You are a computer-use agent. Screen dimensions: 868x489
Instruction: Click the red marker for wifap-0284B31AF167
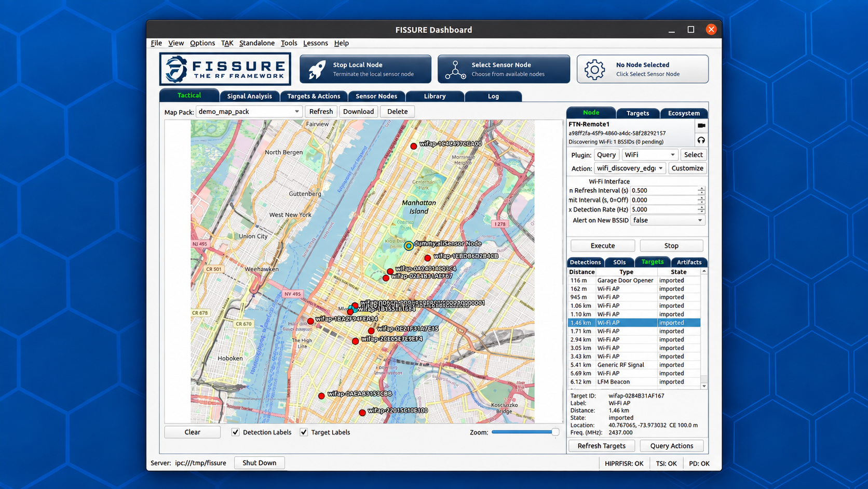click(386, 278)
